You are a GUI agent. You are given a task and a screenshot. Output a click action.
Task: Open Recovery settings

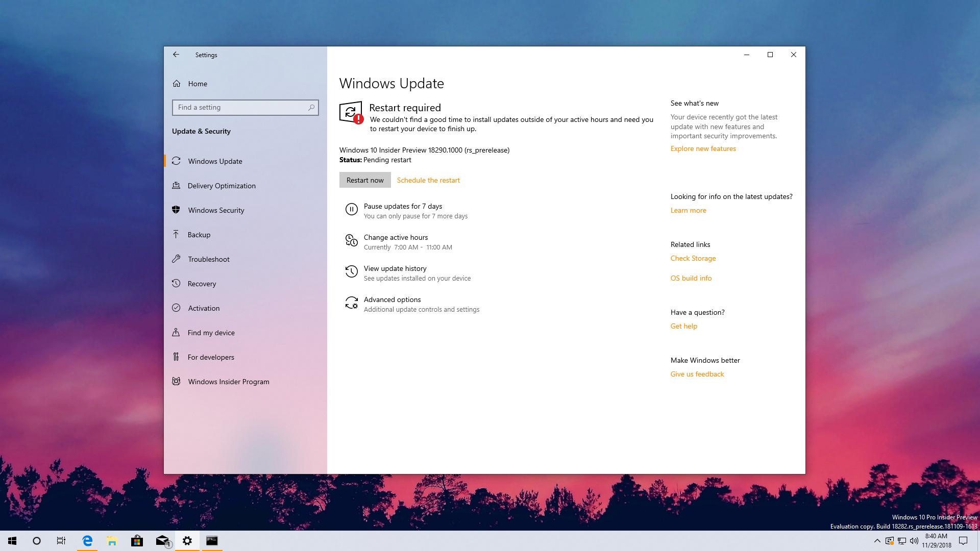point(202,283)
